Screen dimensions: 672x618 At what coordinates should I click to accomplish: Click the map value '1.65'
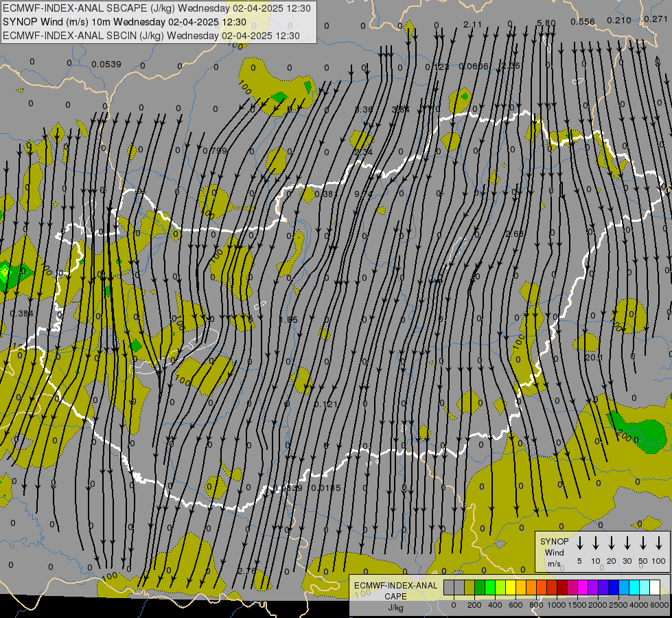(288, 320)
